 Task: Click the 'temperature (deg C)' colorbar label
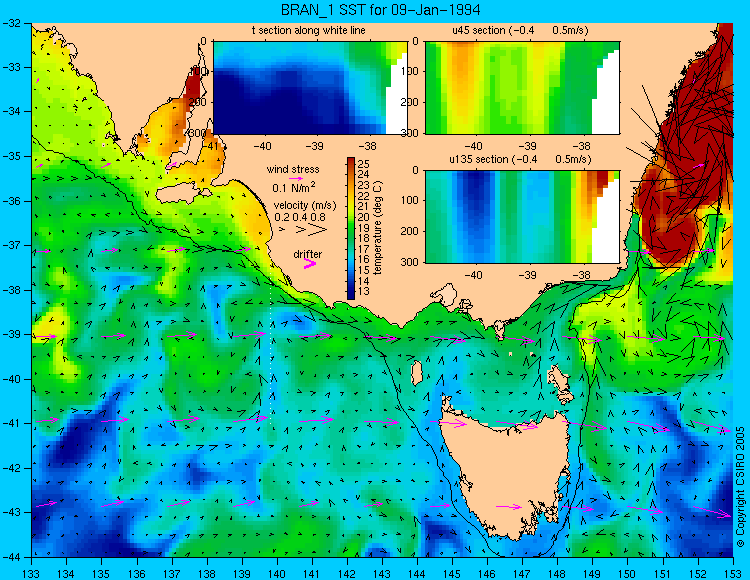378,228
